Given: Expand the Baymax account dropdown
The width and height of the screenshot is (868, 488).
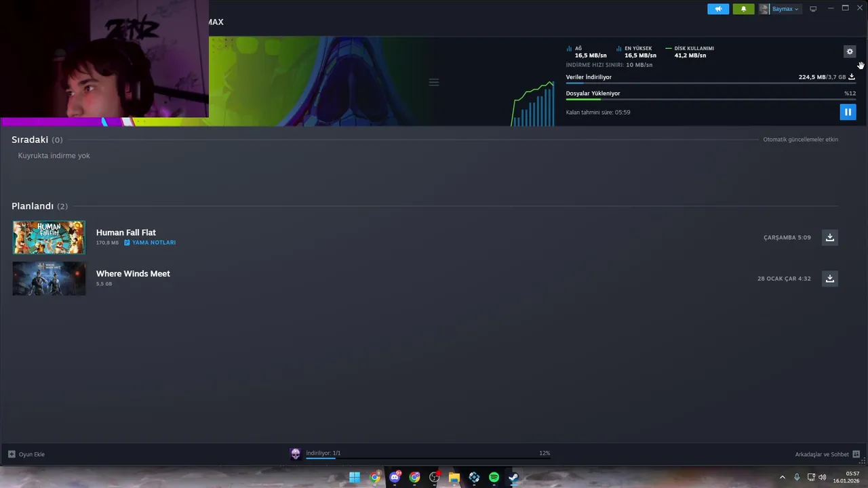Looking at the screenshot, I should 785,9.
